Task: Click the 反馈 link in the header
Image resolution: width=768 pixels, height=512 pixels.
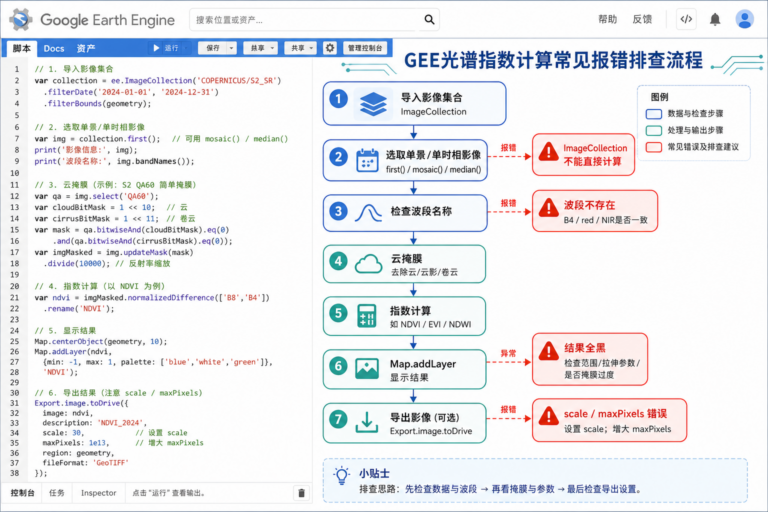Action: pyautogui.click(x=642, y=20)
